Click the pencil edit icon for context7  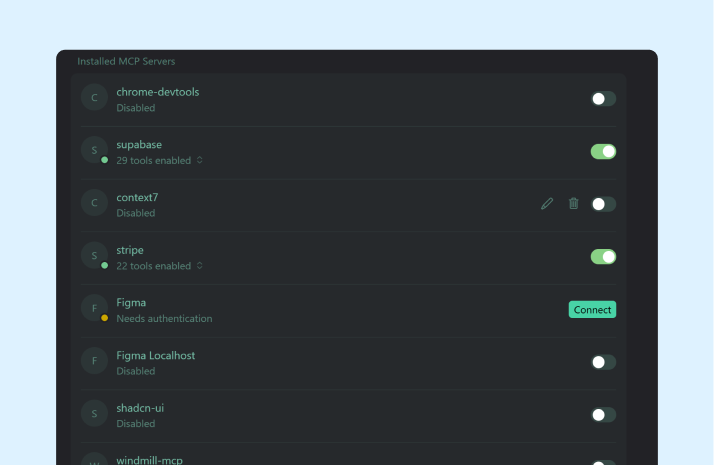click(x=547, y=204)
